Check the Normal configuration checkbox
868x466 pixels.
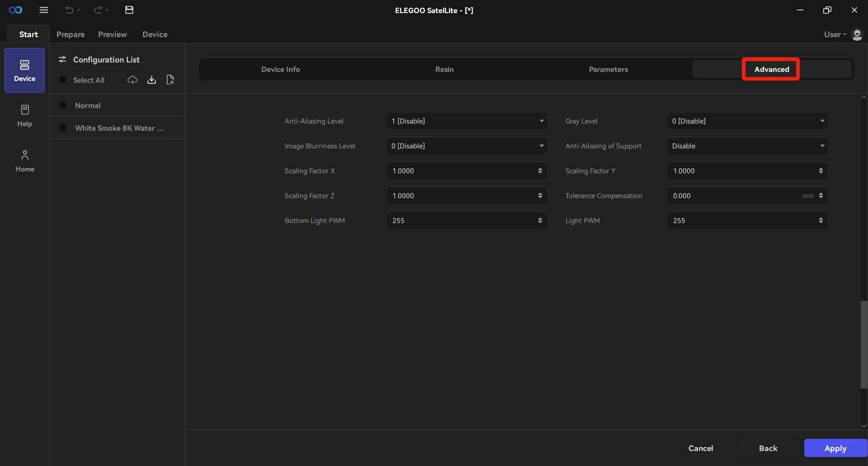[x=63, y=105]
